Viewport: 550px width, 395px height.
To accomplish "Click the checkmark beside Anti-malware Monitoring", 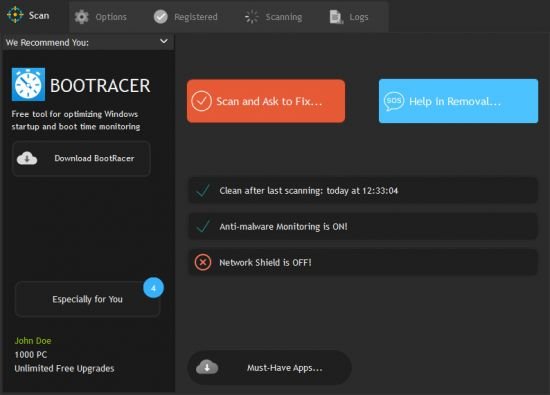I will (x=203, y=227).
